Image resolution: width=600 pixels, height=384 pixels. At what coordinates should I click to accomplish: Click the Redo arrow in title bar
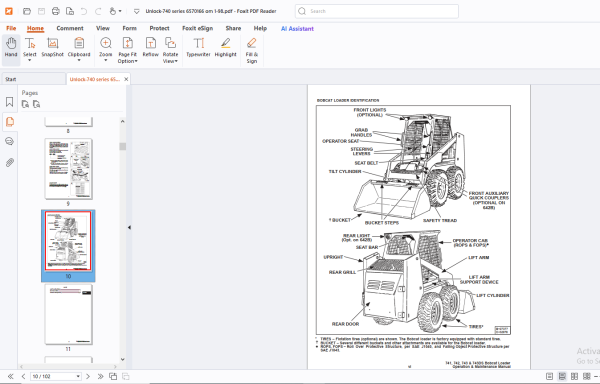pyautogui.click(x=98, y=11)
